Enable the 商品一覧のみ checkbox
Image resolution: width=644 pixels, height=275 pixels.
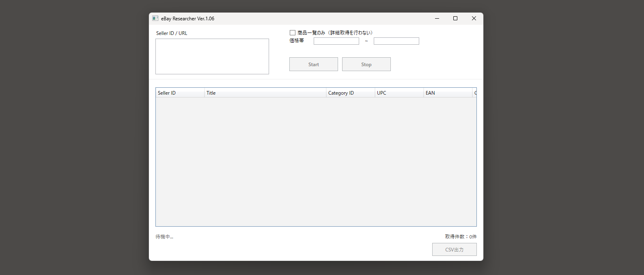coord(292,33)
